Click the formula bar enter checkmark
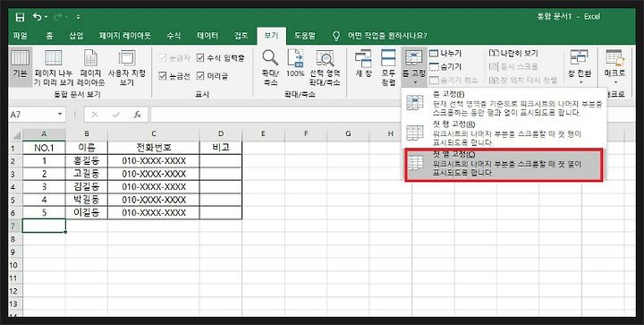Image resolution: width=644 pixels, height=325 pixels. pyautogui.click(x=116, y=115)
